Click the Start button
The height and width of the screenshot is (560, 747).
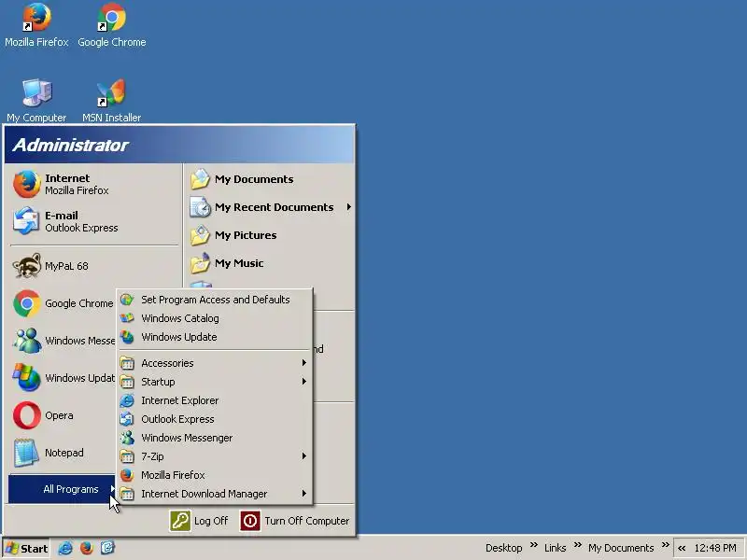pos(27,549)
